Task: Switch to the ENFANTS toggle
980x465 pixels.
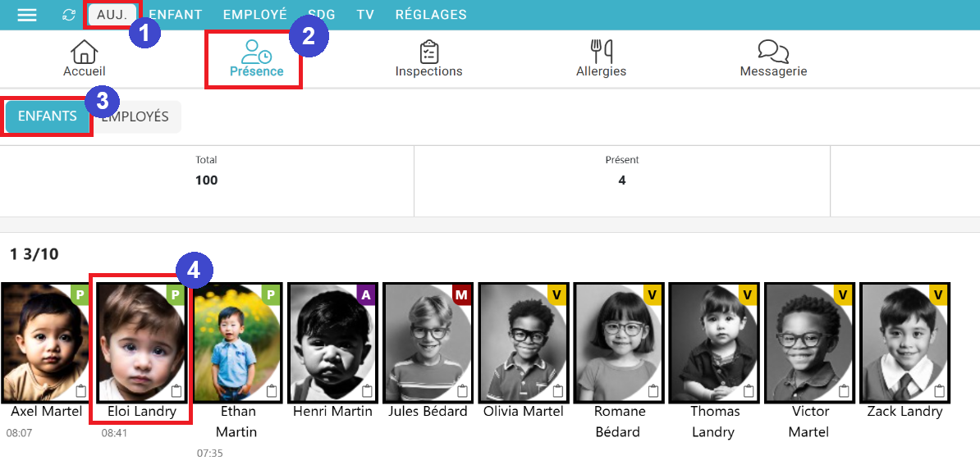Action: (47, 116)
